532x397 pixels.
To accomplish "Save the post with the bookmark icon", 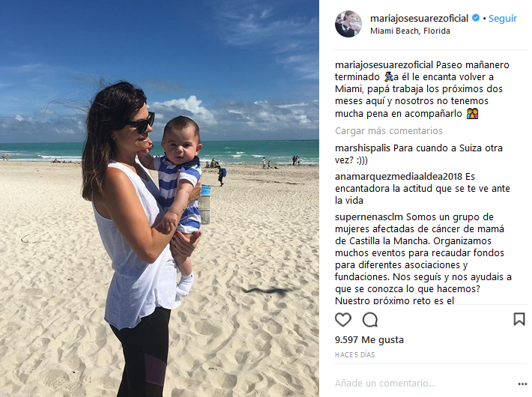I will (x=519, y=319).
